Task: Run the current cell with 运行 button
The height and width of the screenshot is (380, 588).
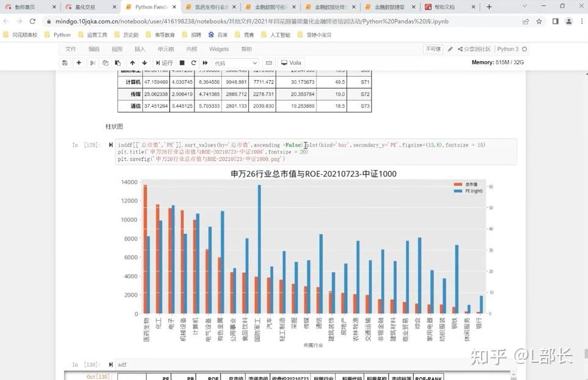Action: point(164,62)
